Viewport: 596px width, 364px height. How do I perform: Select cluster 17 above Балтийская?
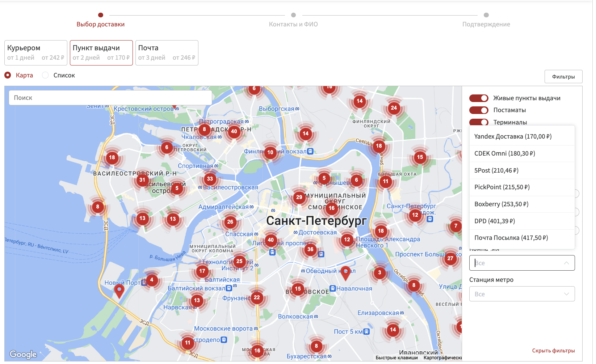(202, 271)
